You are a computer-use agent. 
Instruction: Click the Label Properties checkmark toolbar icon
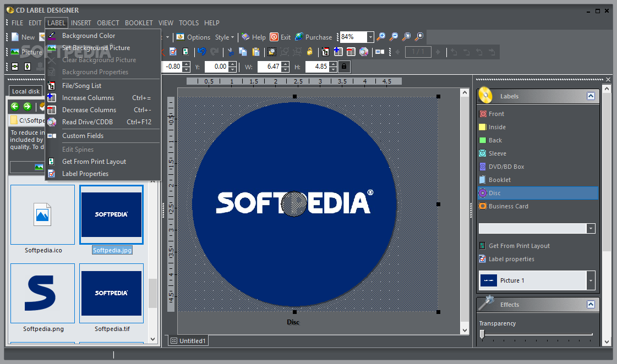tap(173, 52)
